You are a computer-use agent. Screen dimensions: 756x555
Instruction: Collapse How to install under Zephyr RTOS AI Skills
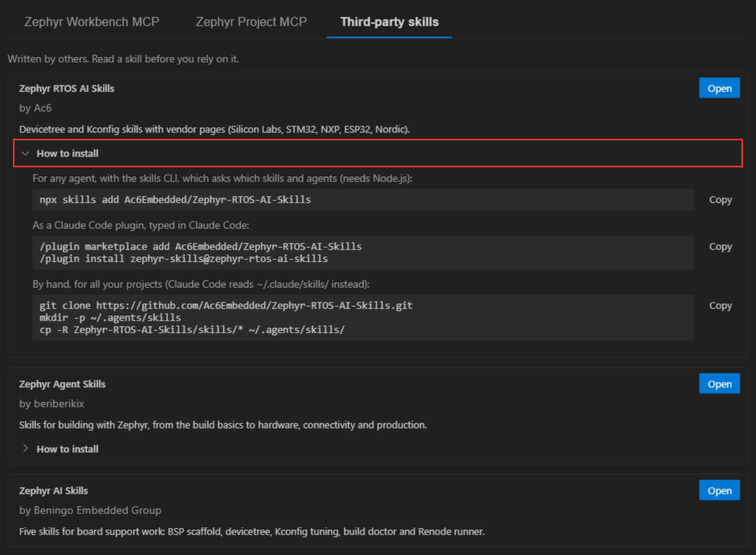pyautogui.click(x=378, y=153)
